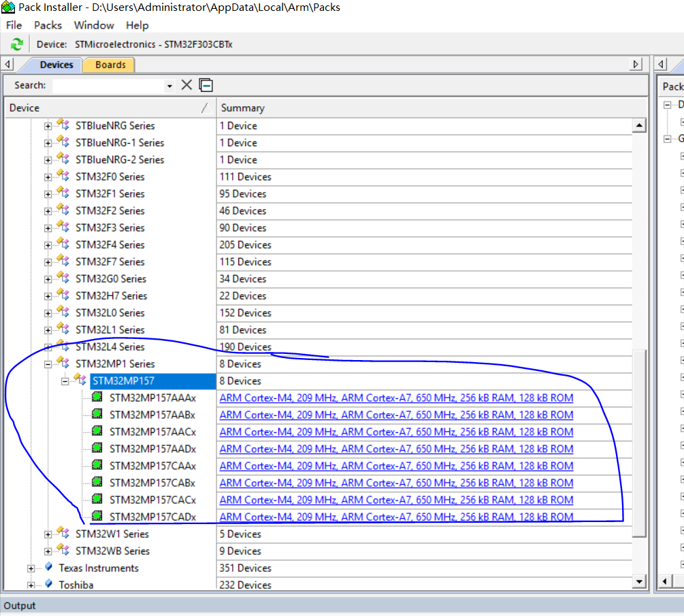Click the STM32F7 Series family icon
Screen dimensions: 684x616
click(x=63, y=261)
